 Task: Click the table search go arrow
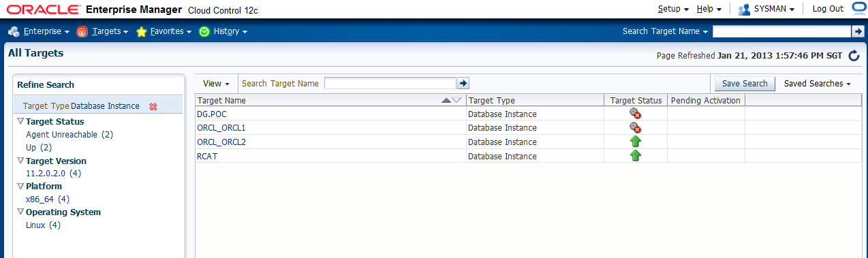click(463, 83)
